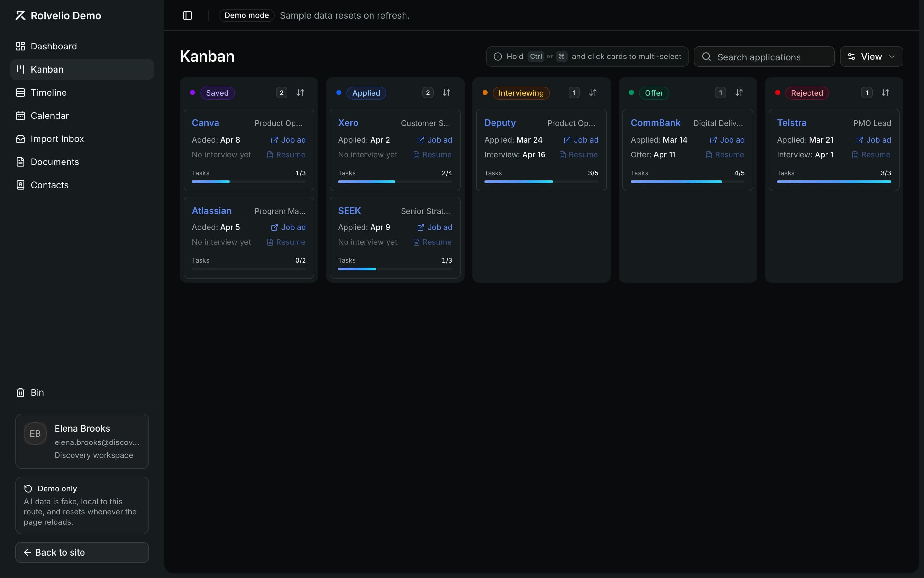Viewport: 924px width, 578px height.
Task: Click Back to site button
Action: click(x=82, y=552)
